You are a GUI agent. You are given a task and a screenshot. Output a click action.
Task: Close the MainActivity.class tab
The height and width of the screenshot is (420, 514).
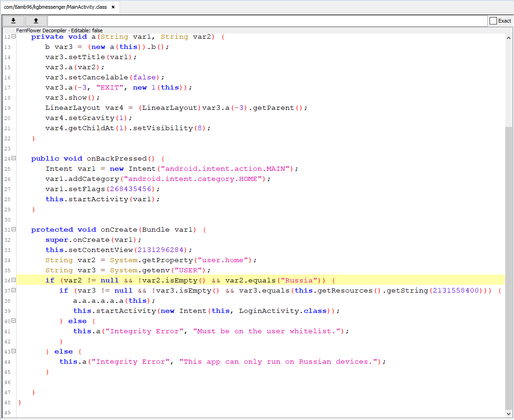point(114,7)
